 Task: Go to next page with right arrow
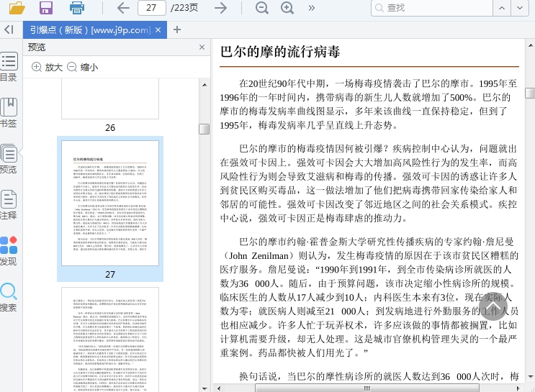(221, 8)
